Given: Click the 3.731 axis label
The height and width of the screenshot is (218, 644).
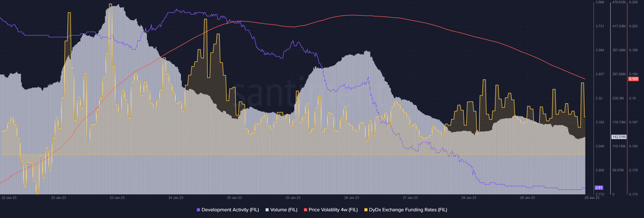Looking at the screenshot, I should pyautogui.click(x=600, y=26).
